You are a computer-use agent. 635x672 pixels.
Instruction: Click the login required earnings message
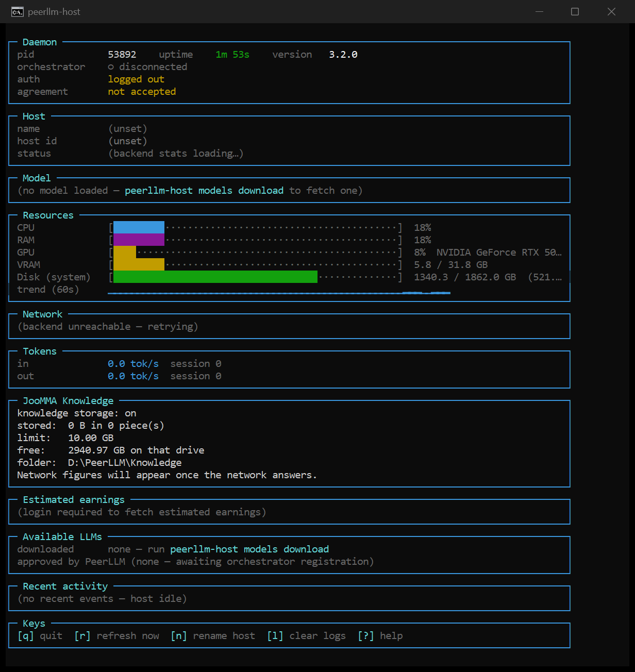point(142,512)
